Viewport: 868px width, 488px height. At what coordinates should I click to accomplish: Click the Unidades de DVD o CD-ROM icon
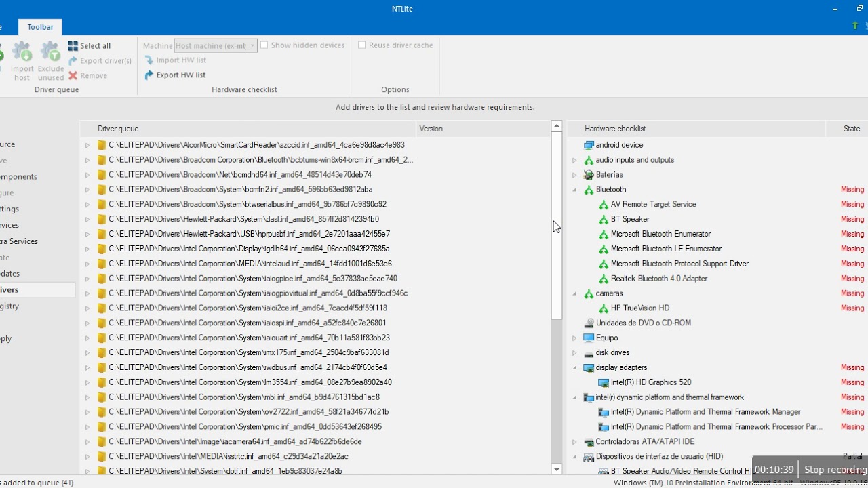coord(589,323)
